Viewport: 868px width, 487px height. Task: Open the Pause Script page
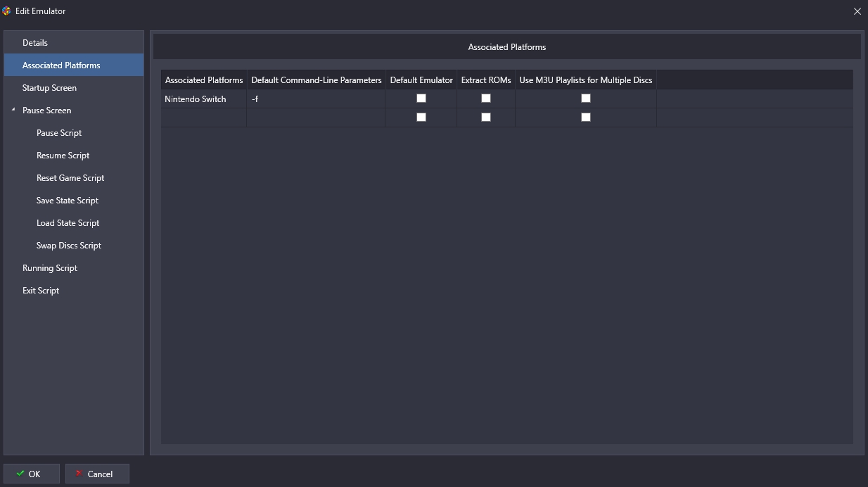[59, 133]
